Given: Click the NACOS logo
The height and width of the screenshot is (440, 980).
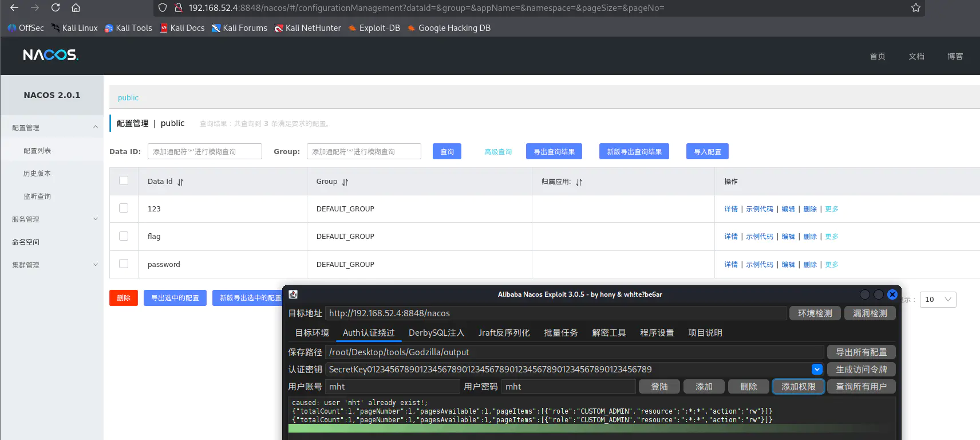Looking at the screenshot, I should coord(50,55).
